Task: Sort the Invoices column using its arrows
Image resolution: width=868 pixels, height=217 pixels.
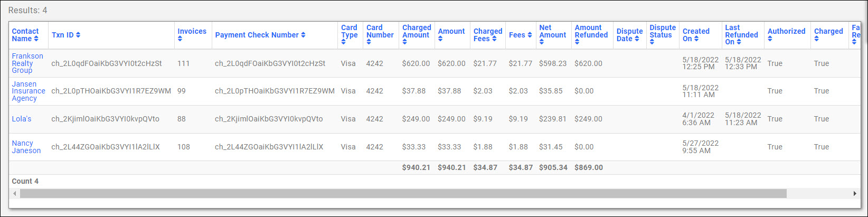Action: tap(180, 39)
